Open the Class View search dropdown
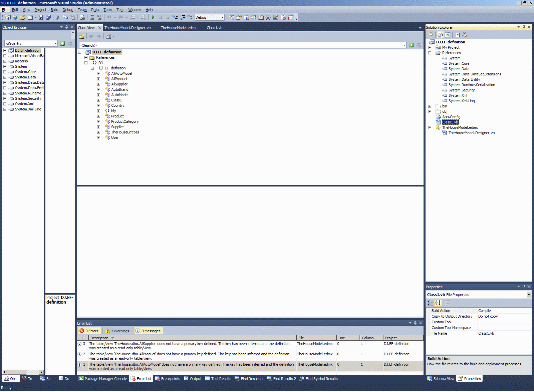The image size is (534, 392). [x=404, y=45]
